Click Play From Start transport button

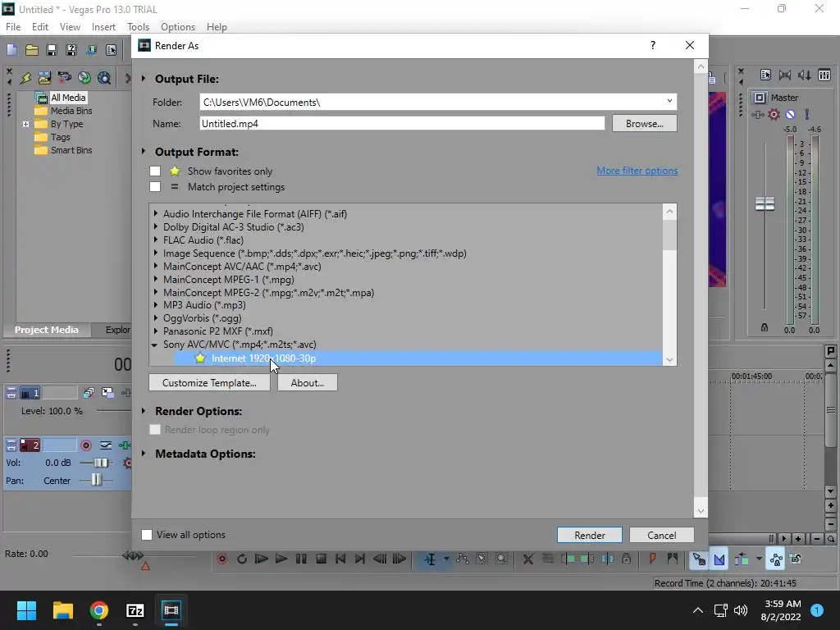[262, 559]
